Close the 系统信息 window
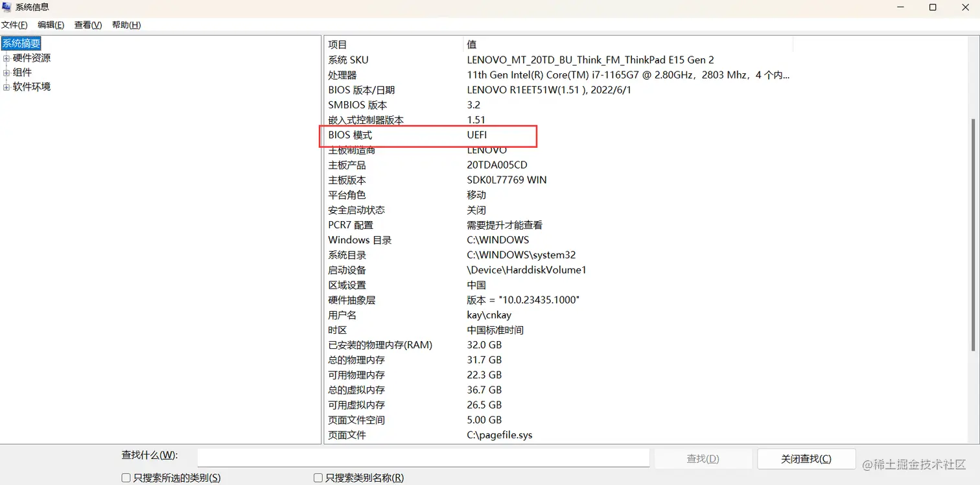The width and height of the screenshot is (980, 485). tap(964, 7)
